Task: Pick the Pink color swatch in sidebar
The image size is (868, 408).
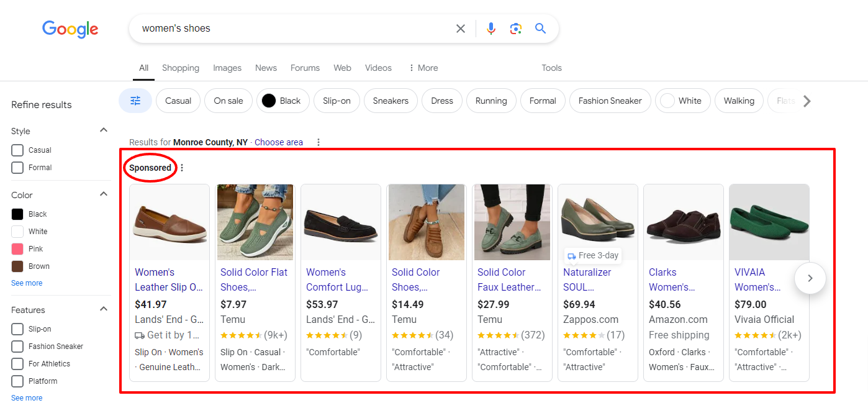Action: [17, 249]
